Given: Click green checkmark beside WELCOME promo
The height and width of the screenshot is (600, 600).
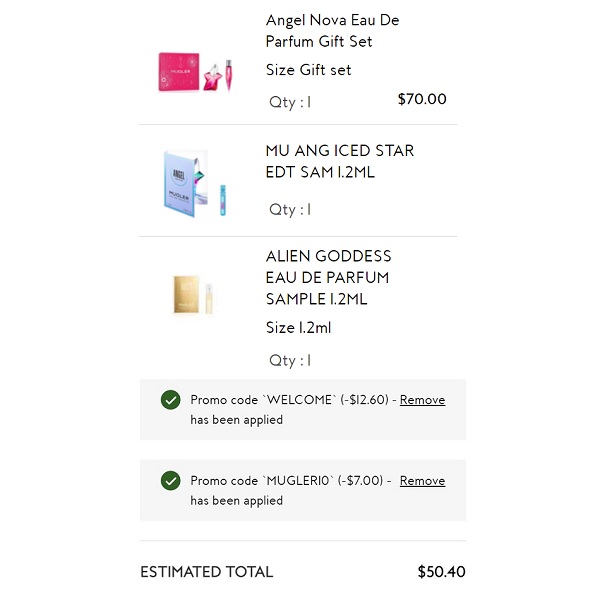Looking at the screenshot, I should tap(170, 400).
